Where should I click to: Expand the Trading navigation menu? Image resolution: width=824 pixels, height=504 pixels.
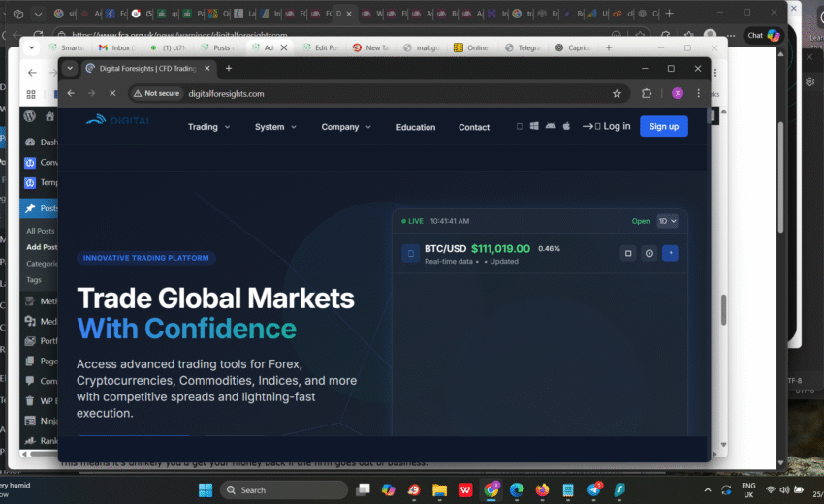click(x=208, y=127)
